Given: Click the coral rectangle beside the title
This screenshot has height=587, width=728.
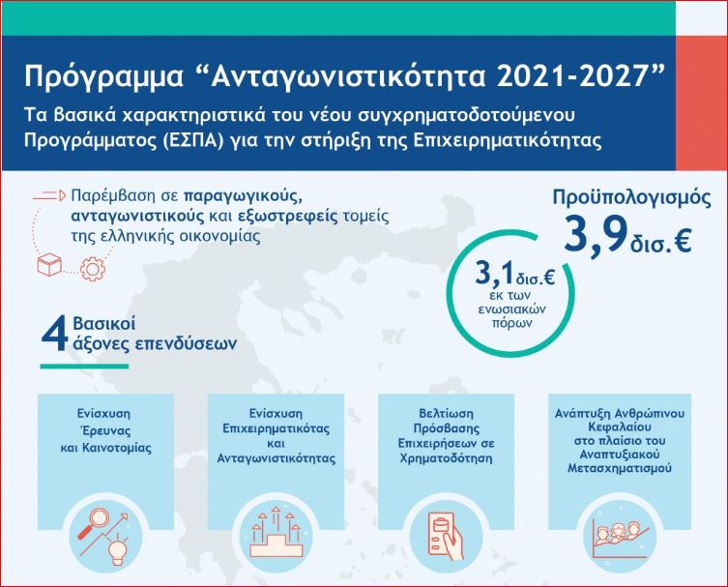Looking at the screenshot, I should click(701, 102).
